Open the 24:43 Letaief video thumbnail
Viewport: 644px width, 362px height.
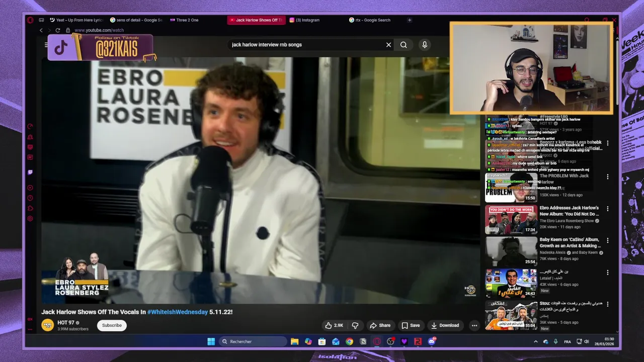[511, 283]
